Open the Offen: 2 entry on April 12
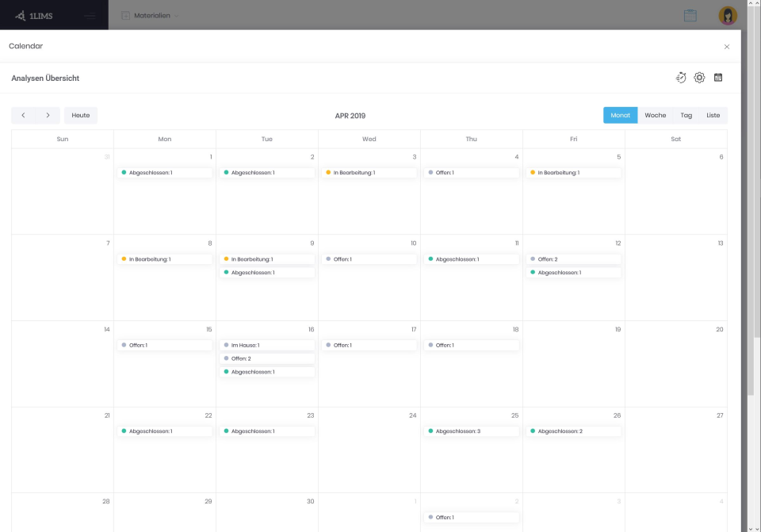 pos(573,258)
